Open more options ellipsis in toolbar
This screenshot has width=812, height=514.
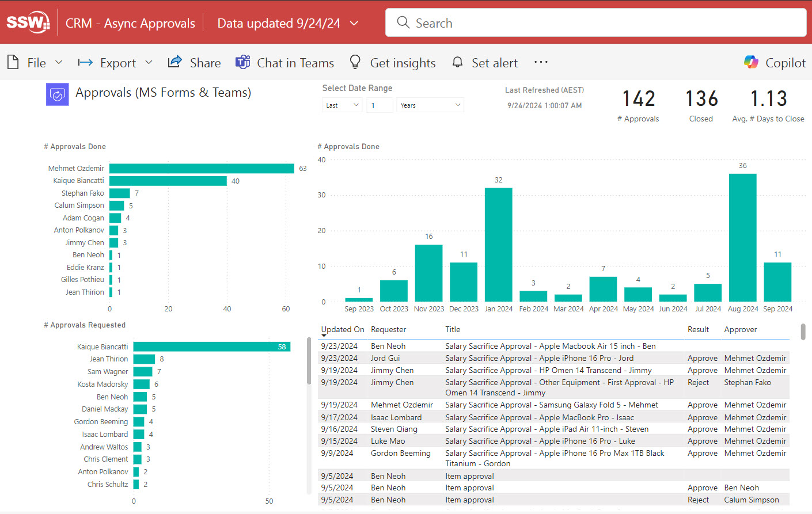tap(541, 62)
